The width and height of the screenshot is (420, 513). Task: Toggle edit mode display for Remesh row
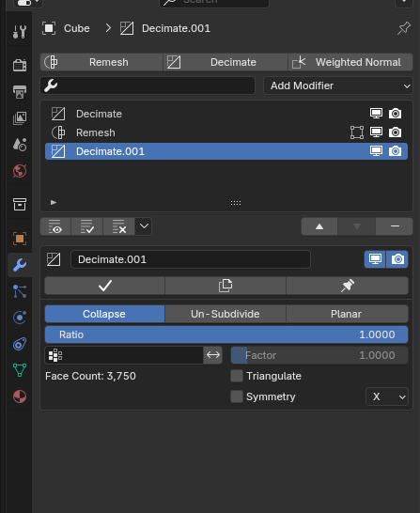click(357, 132)
